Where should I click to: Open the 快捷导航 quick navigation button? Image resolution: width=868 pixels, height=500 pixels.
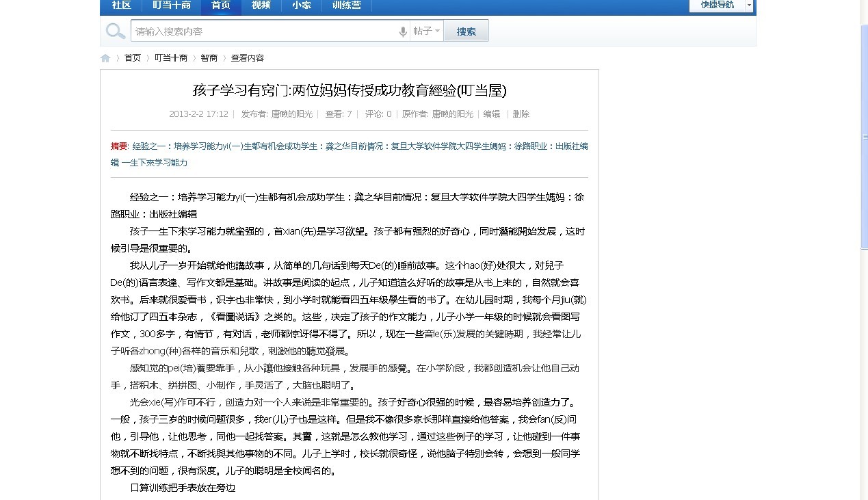point(717,5)
